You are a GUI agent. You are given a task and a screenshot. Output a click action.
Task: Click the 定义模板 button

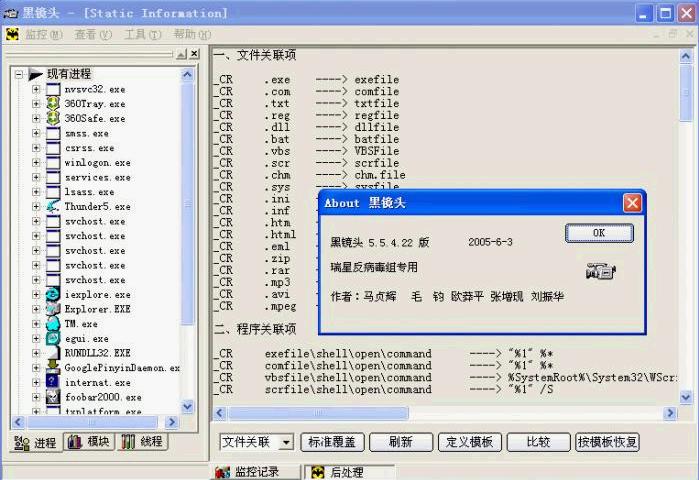pyautogui.click(x=469, y=442)
